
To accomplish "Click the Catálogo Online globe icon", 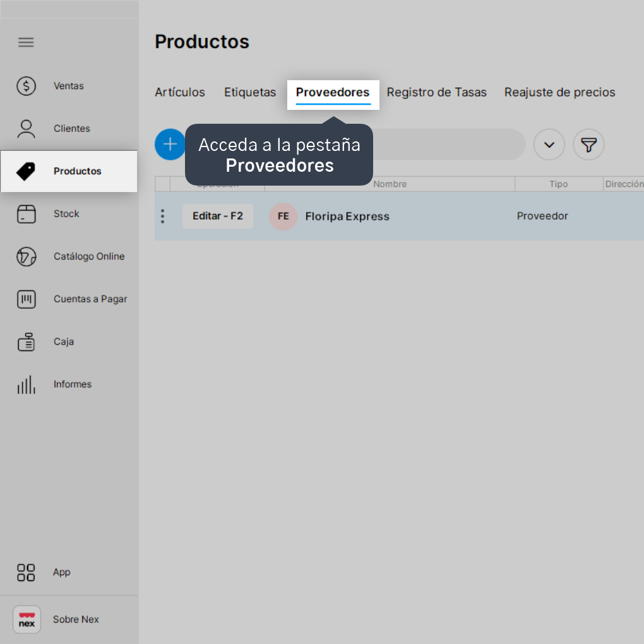I will click(x=27, y=257).
